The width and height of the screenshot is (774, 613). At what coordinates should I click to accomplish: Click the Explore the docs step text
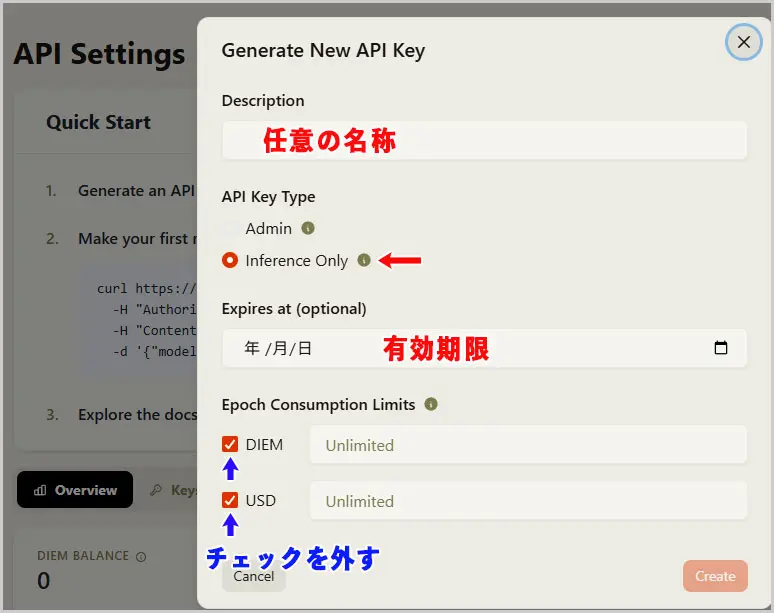138,415
